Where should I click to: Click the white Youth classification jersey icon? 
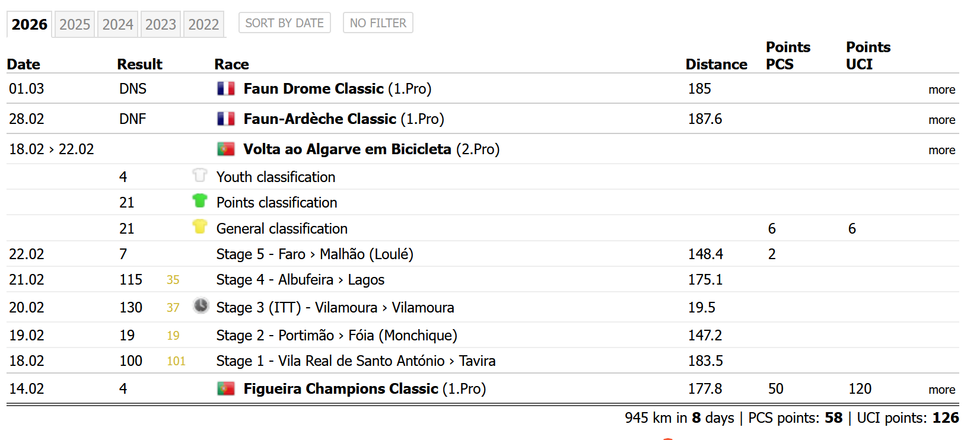tap(200, 176)
